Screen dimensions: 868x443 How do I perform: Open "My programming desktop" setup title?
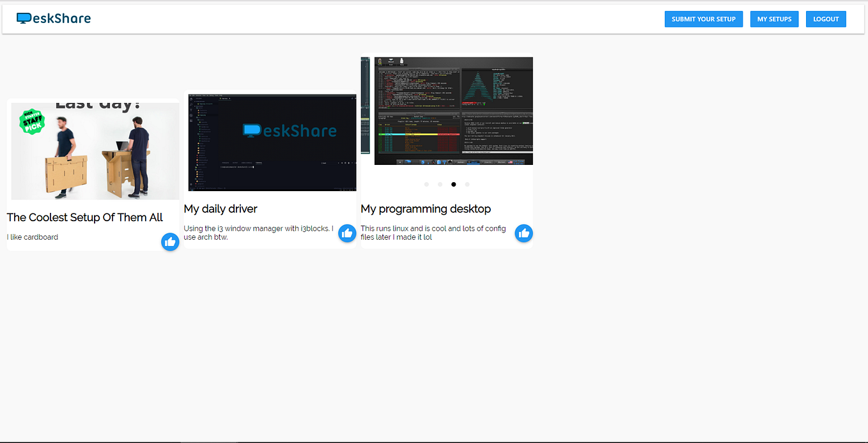pyautogui.click(x=426, y=209)
